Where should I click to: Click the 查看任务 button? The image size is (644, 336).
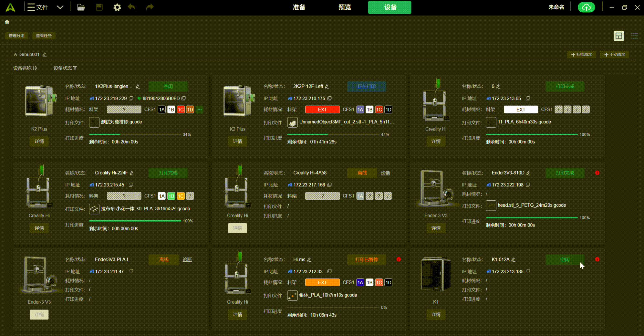point(44,36)
